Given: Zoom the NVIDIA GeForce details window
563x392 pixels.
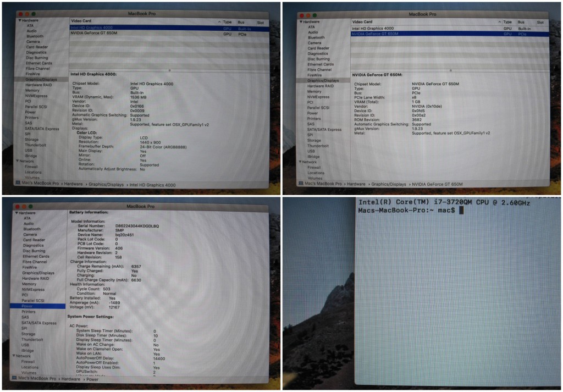Looking at the screenshot, I should [x=315, y=15].
